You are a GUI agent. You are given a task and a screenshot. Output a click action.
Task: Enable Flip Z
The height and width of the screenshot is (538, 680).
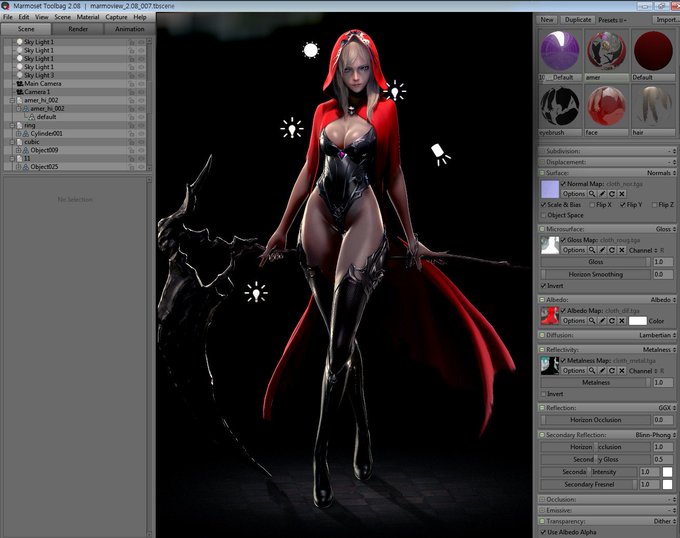click(654, 205)
